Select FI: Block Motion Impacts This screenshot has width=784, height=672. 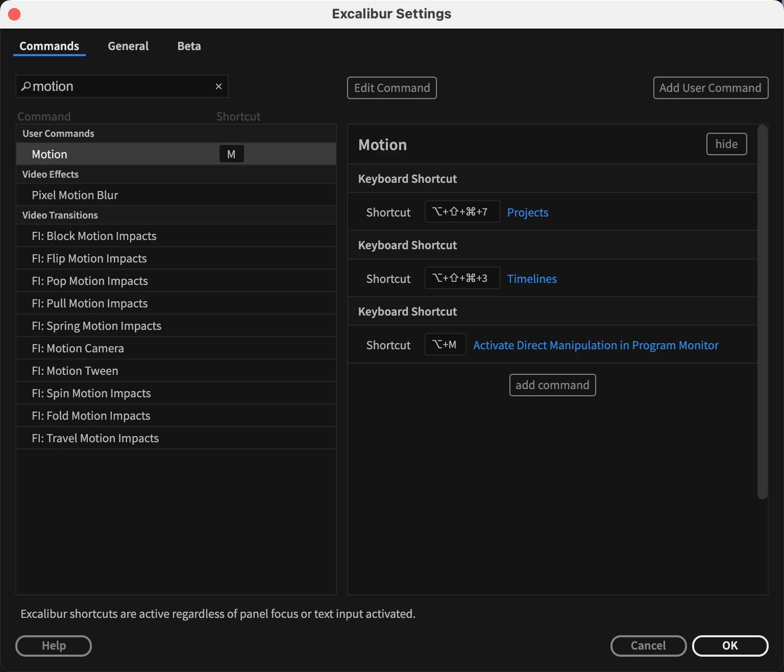tap(176, 236)
